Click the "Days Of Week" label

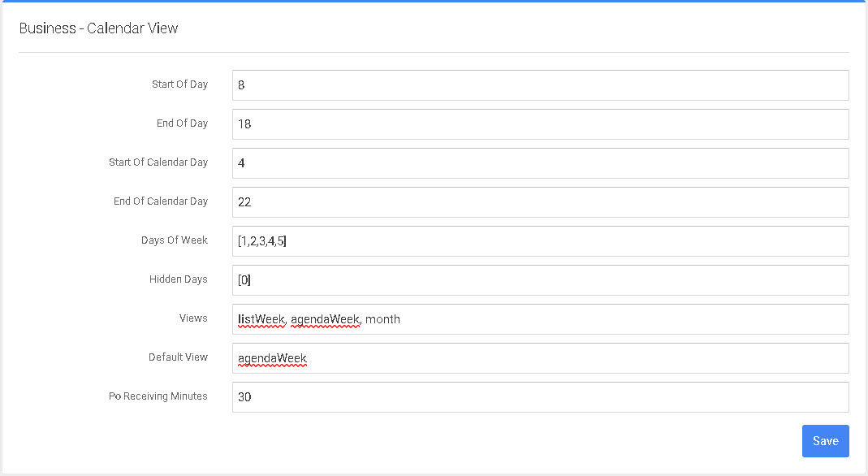tap(175, 240)
